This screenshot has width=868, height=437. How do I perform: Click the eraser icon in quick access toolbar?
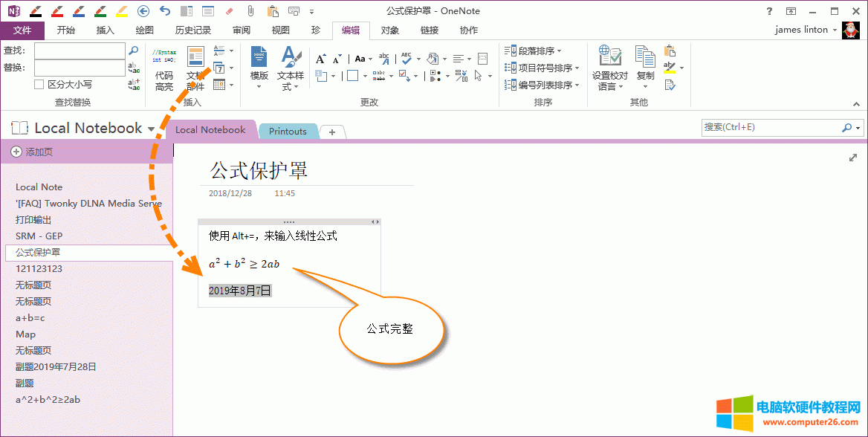point(228,11)
